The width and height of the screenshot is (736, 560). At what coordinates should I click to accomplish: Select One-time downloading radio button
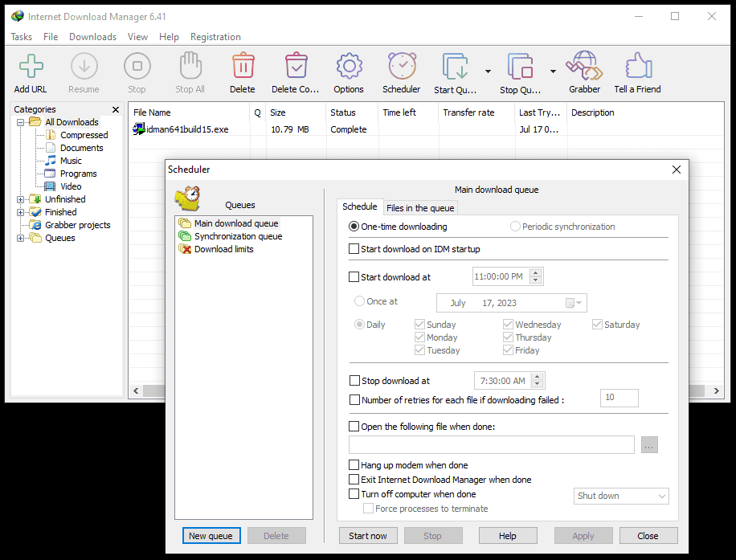(x=354, y=227)
